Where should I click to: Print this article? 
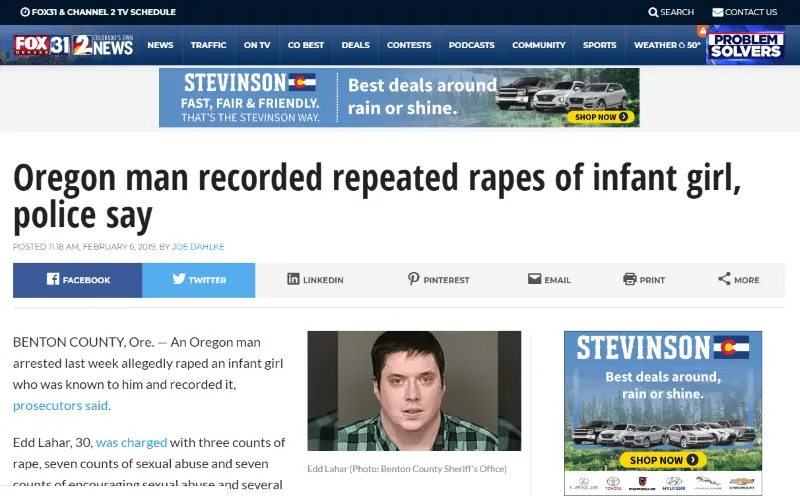click(x=643, y=280)
